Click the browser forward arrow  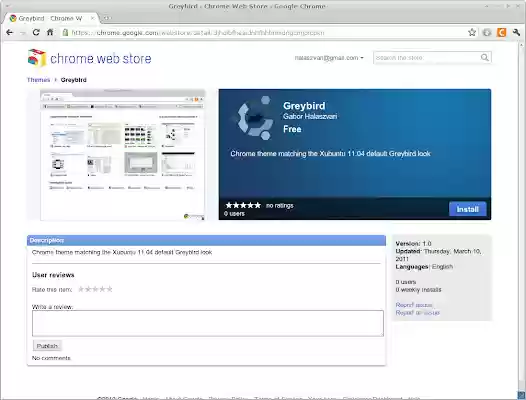pyautogui.click(x=23, y=33)
